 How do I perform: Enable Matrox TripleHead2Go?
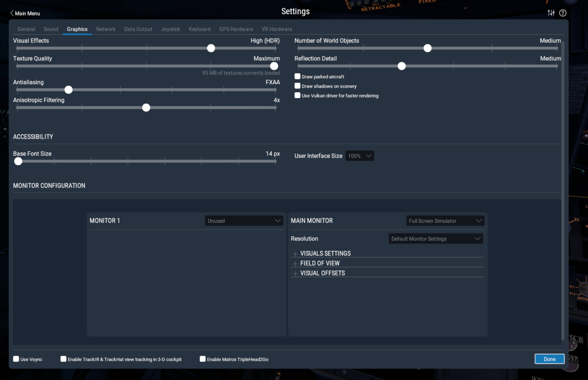[x=202, y=359]
